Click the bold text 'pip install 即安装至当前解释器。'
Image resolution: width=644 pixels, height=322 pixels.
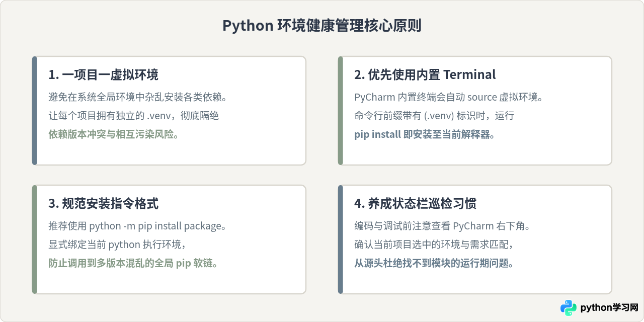coord(425,134)
